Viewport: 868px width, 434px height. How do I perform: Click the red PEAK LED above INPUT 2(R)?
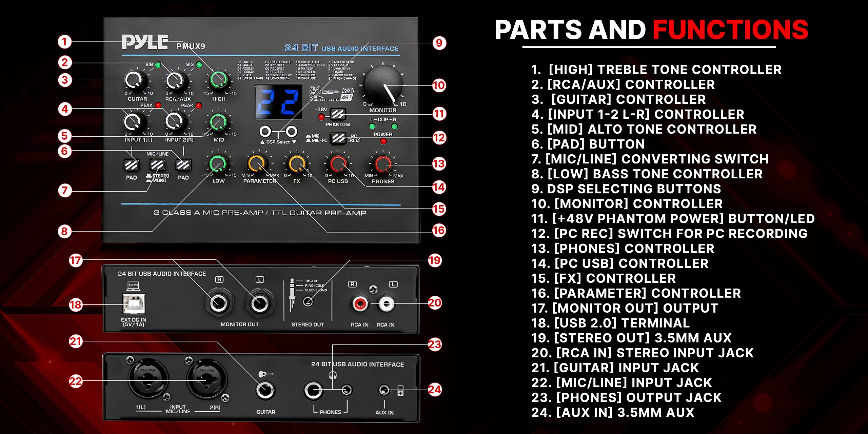point(199,105)
